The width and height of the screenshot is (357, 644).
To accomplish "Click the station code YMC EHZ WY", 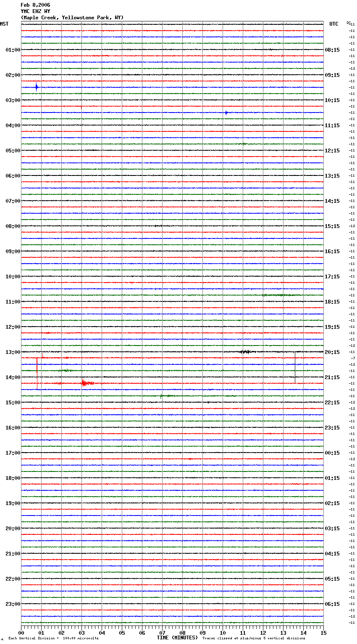I will [35, 11].
